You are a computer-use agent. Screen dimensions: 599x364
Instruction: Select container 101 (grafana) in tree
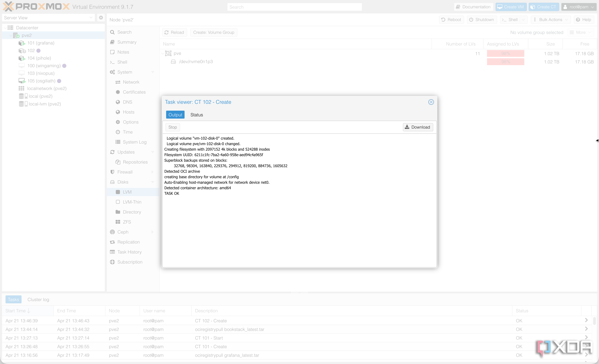tap(41, 43)
